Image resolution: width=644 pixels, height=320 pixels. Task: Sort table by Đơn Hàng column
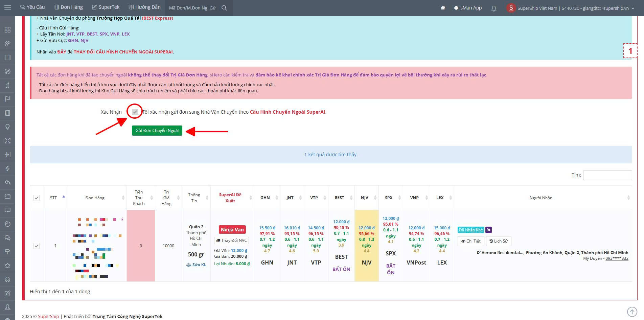tap(97, 198)
